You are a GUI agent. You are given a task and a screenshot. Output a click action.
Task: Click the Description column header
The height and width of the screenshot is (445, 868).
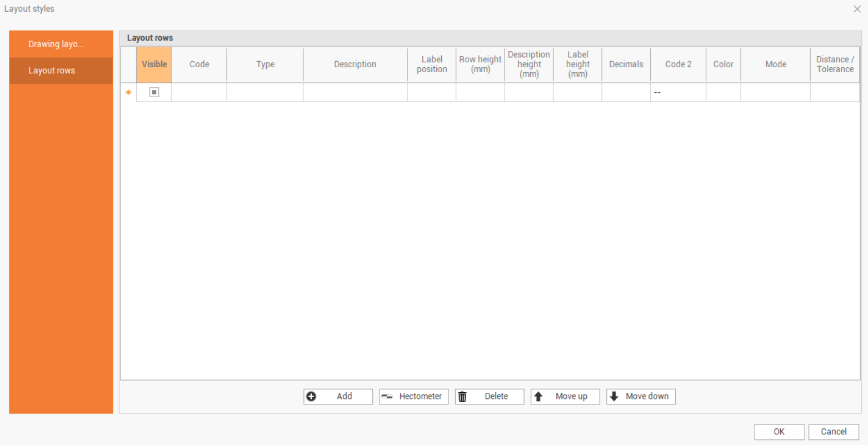pyautogui.click(x=355, y=64)
